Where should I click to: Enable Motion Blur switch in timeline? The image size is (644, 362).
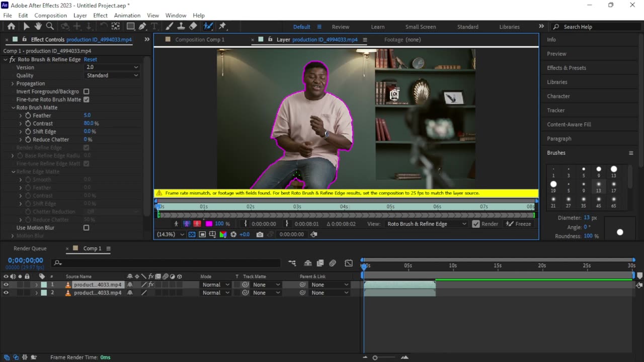coord(333,263)
